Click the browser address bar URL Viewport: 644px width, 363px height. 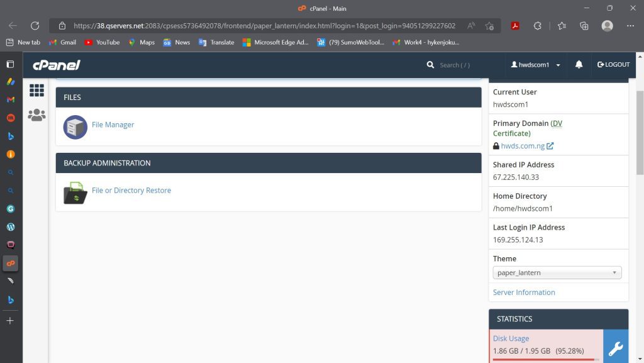point(264,26)
